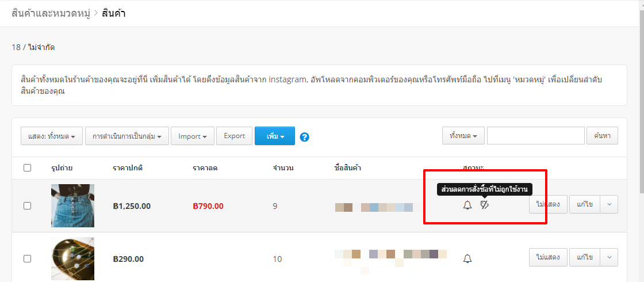Open the gold ring product thumbnail
Viewport: 644px width, 282px height.
click(72, 258)
